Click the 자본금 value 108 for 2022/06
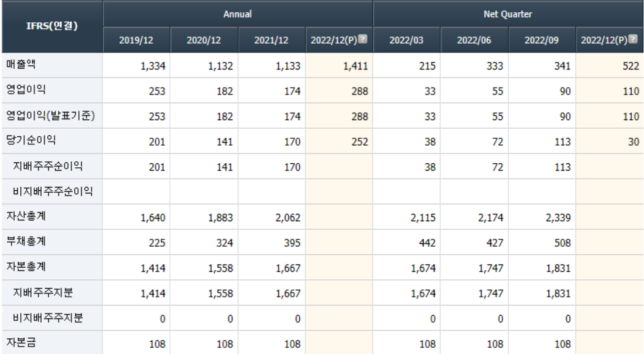The height and width of the screenshot is (354, 644). tap(495, 344)
